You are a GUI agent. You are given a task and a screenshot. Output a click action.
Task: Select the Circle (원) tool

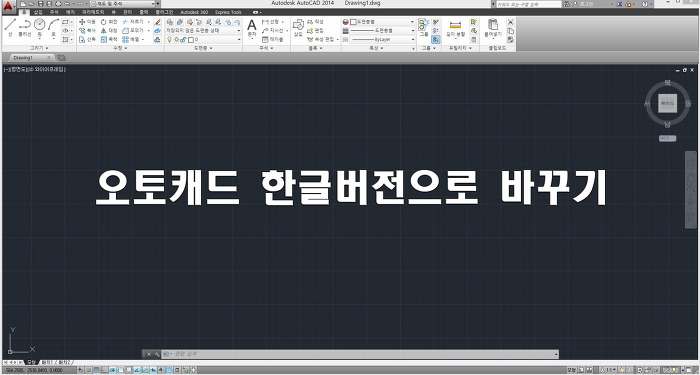[39, 28]
